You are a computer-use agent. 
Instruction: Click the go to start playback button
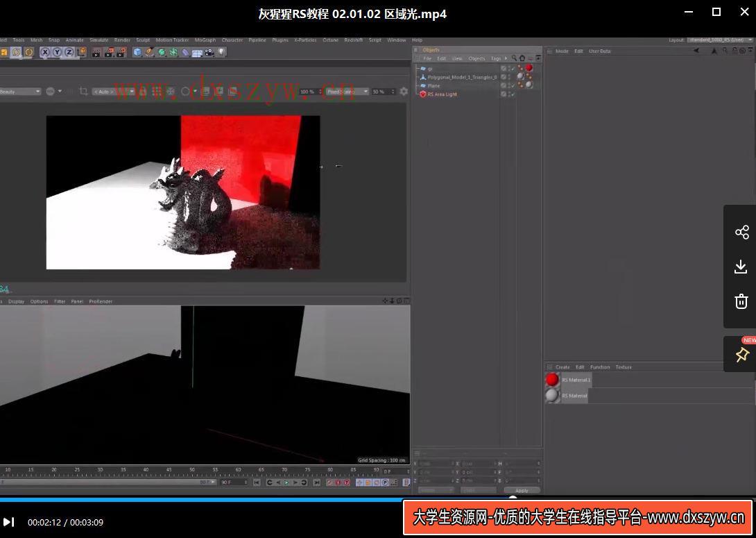(x=257, y=482)
